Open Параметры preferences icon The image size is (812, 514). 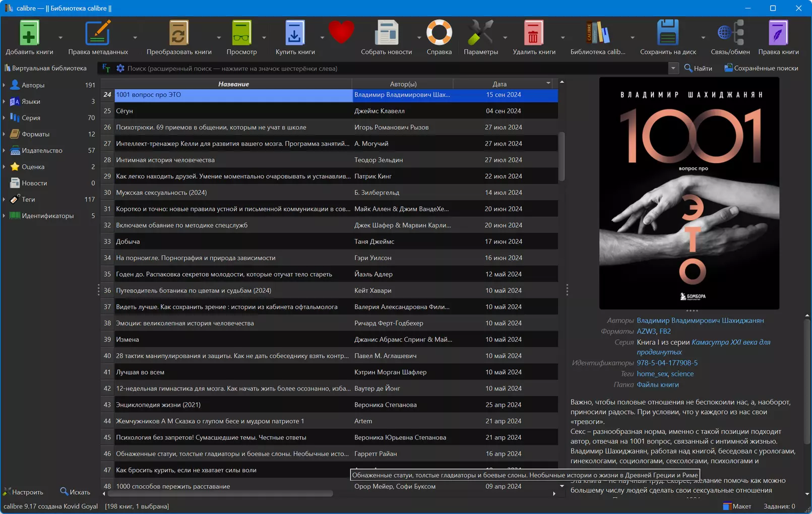point(480,33)
